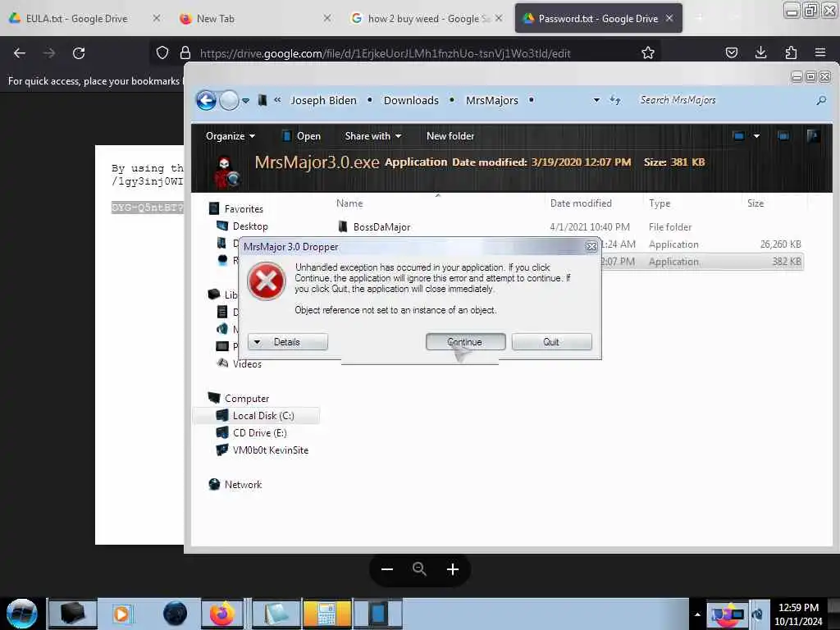Click the Save to Pocket icon
This screenshot has height=630, width=840.
(731, 52)
